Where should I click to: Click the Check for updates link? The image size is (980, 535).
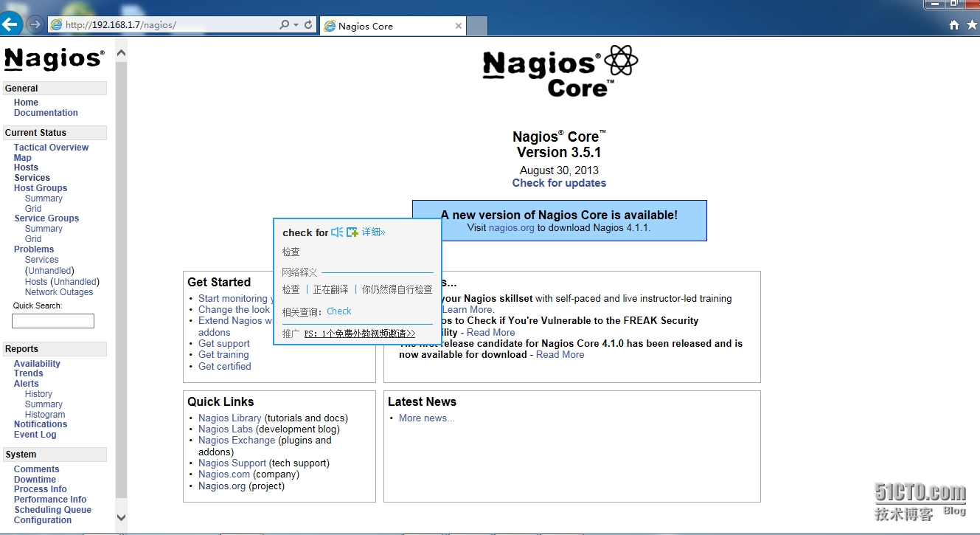[x=559, y=183]
